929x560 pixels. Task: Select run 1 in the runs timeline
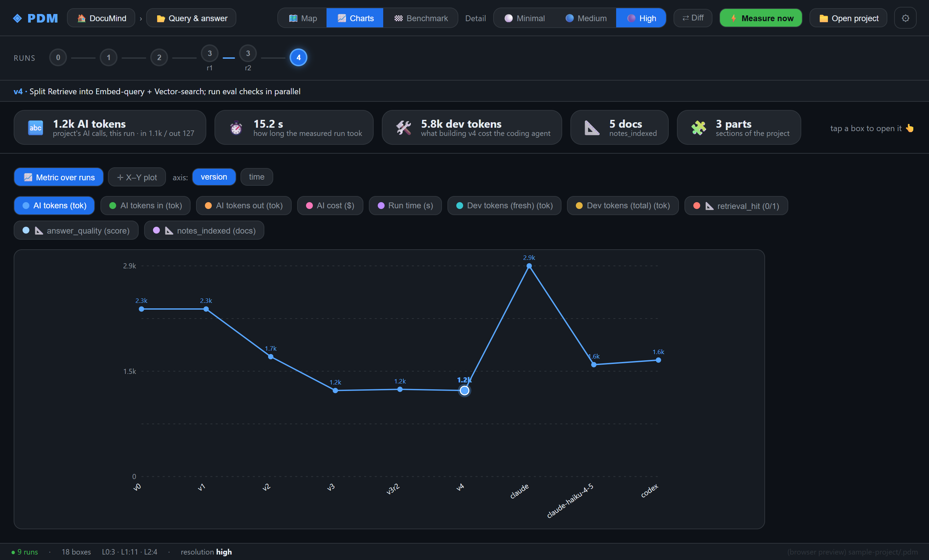[109, 57]
